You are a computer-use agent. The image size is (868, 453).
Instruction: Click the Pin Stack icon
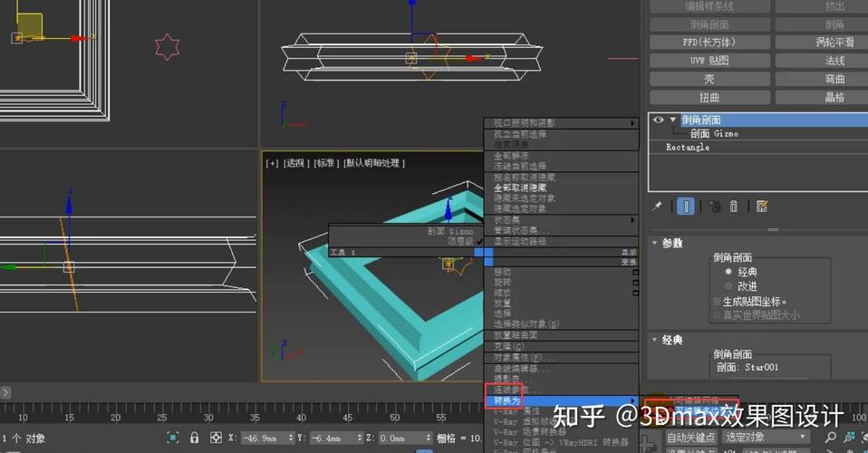[x=657, y=206]
